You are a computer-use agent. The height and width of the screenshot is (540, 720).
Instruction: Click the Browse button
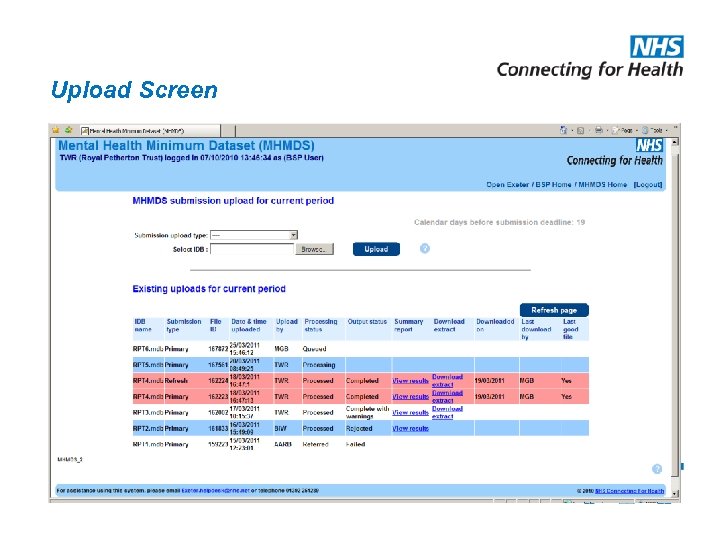(314, 249)
